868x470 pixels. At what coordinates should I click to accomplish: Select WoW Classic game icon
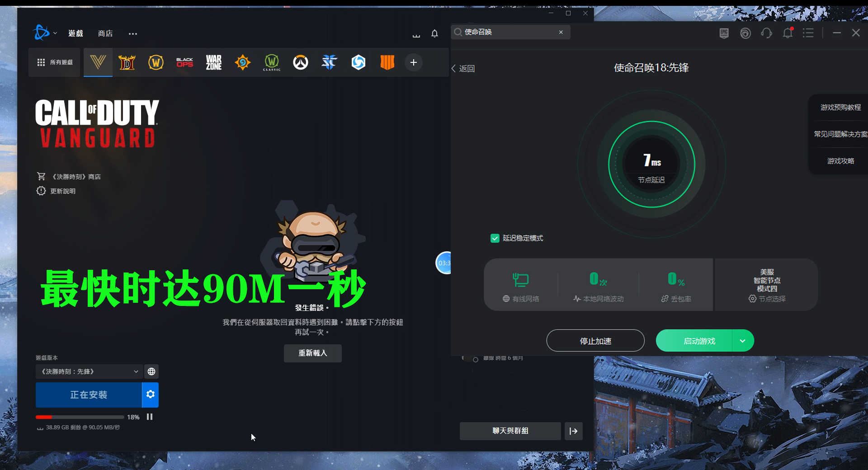click(x=272, y=62)
